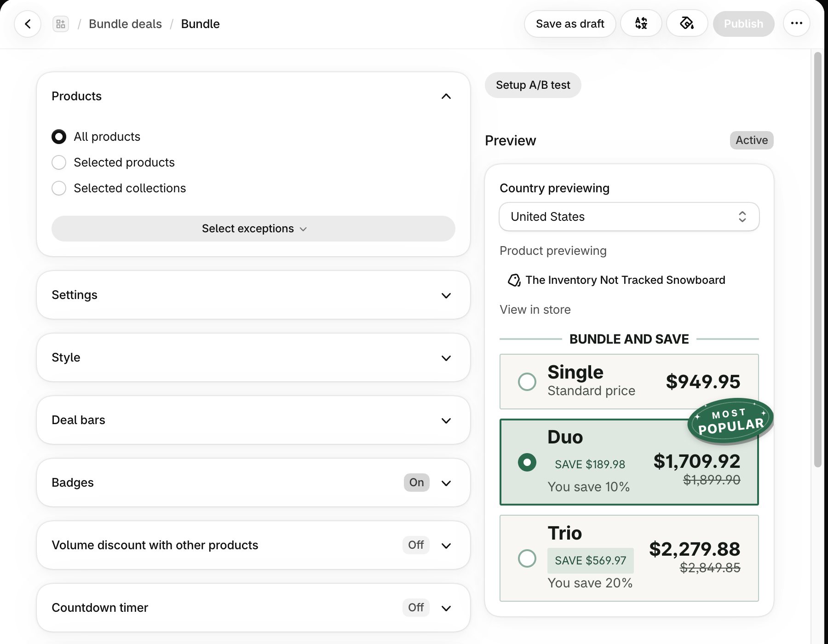This screenshot has width=828, height=644.
Task: Navigate to Bundle deals breadcrumb
Action: tap(125, 24)
